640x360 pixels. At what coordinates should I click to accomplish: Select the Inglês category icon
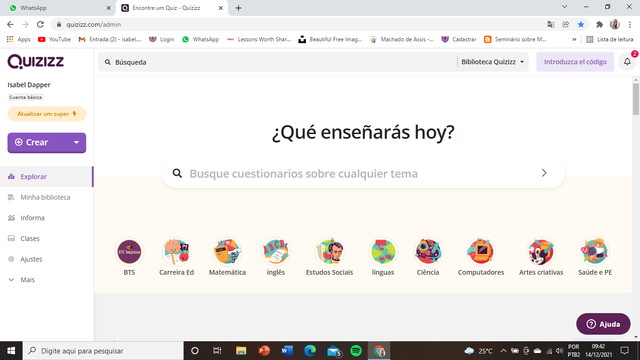[x=276, y=251]
